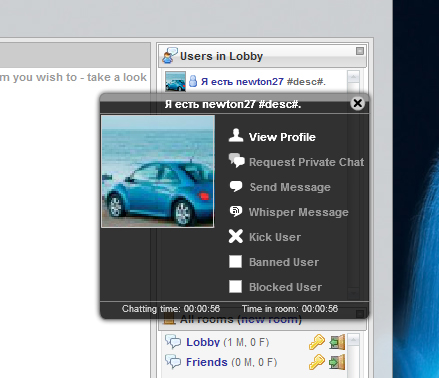Screen dimensions: 439x378
Task: Click the Time in room readout
Action: pos(290,309)
